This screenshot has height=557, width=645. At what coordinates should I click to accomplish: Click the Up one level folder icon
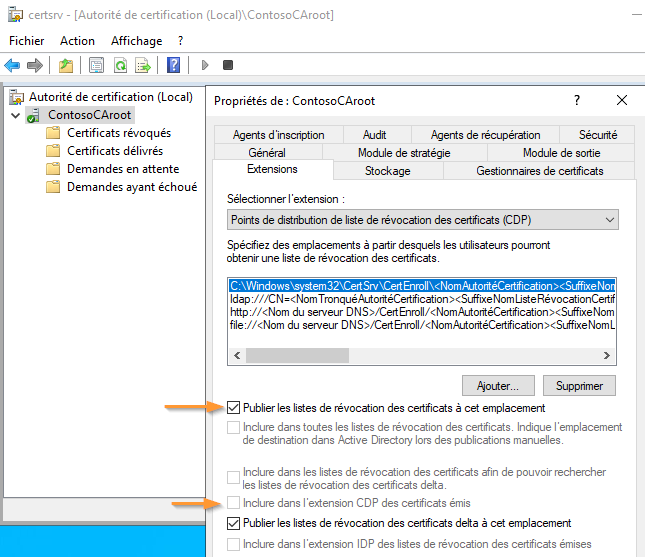tap(66, 65)
